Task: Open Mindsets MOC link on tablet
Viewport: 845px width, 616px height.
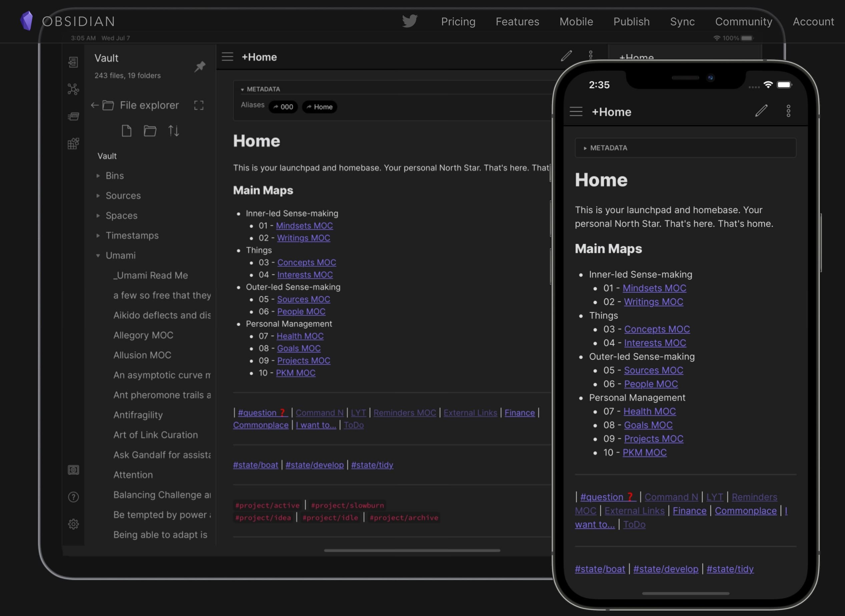Action: tap(304, 226)
